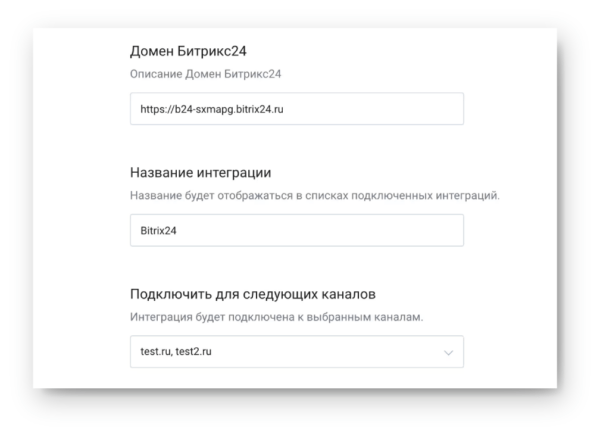Screen dimensions: 600x436
Task: Click the Bitrix24 domain URL input field
Action: coord(297,109)
